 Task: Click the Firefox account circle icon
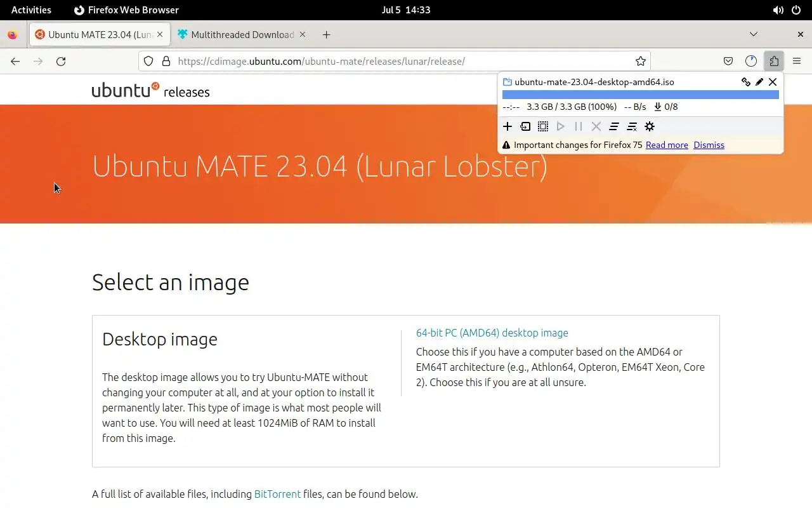(x=751, y=62)
